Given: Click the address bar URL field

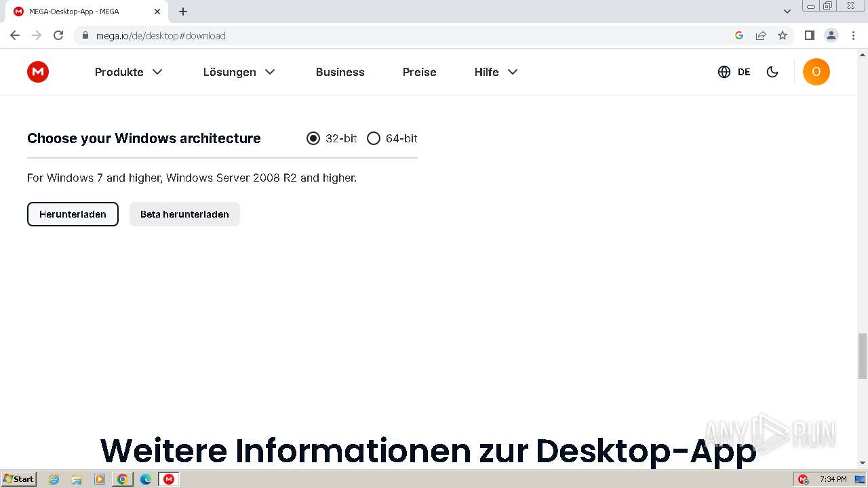Looking at the screenshot, I should 407,35.
